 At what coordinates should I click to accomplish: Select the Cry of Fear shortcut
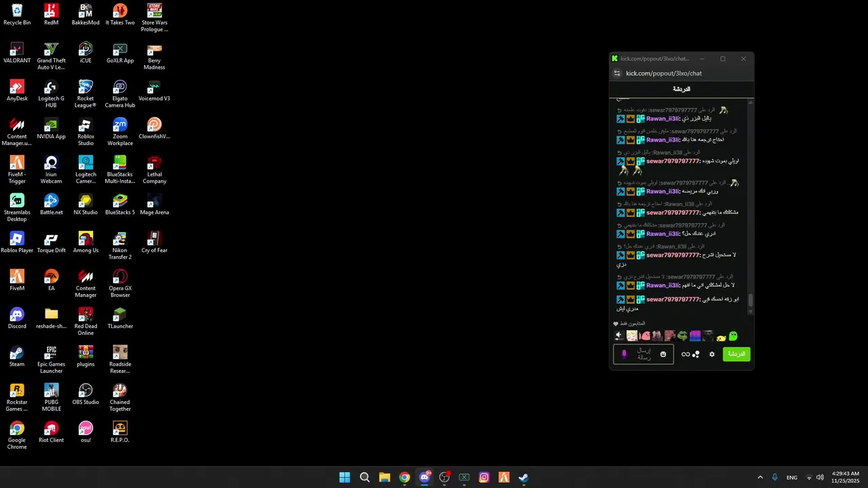pos(154,243)
